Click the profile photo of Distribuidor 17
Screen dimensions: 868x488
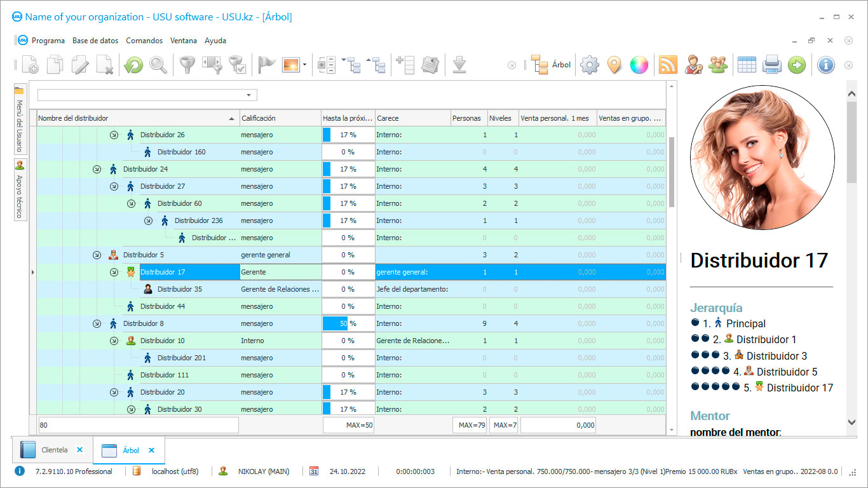tap(762, 158)
